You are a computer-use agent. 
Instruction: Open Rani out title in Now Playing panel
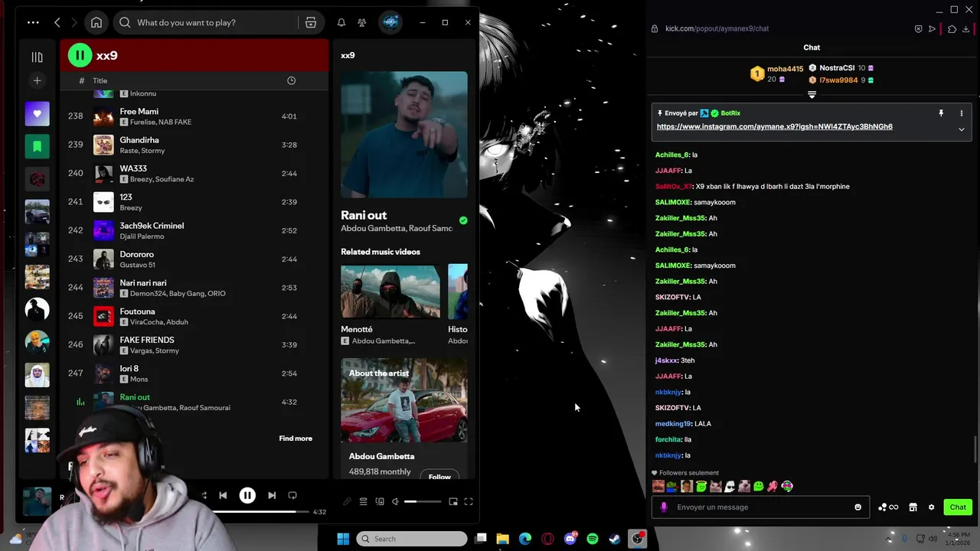(364, 215)
